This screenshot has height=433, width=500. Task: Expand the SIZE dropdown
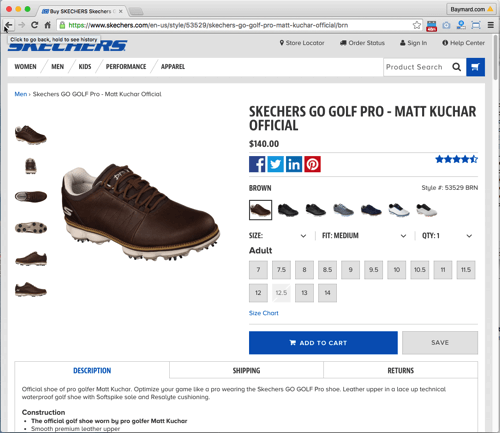(277, 236)
